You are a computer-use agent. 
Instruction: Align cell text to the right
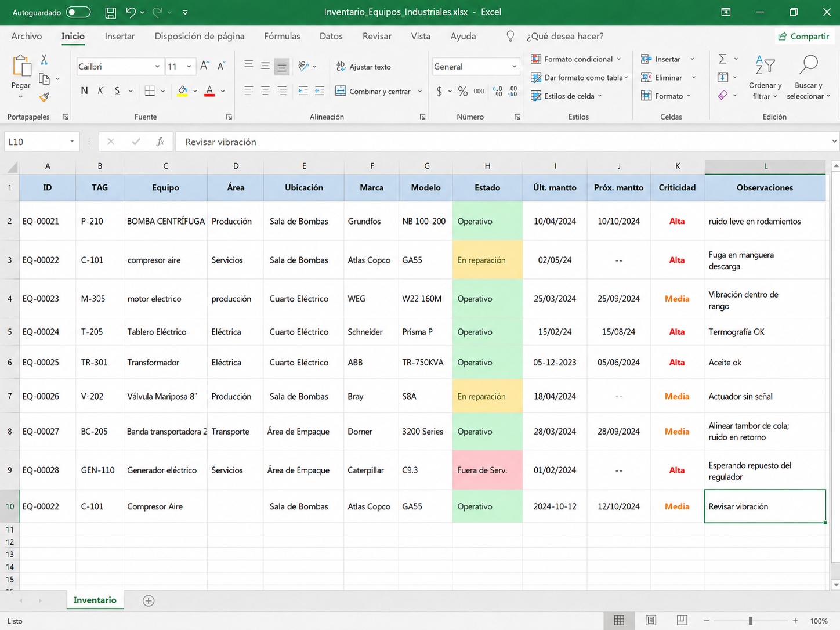coord(282,91)
